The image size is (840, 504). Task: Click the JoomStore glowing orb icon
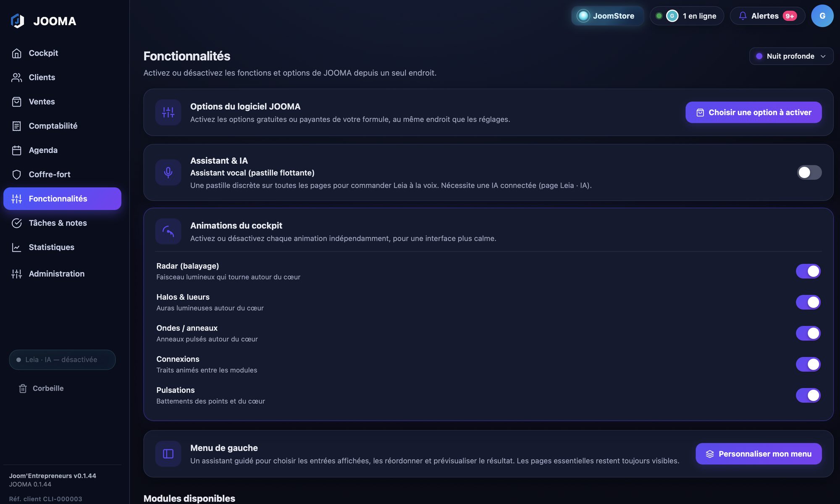point(583,16)
